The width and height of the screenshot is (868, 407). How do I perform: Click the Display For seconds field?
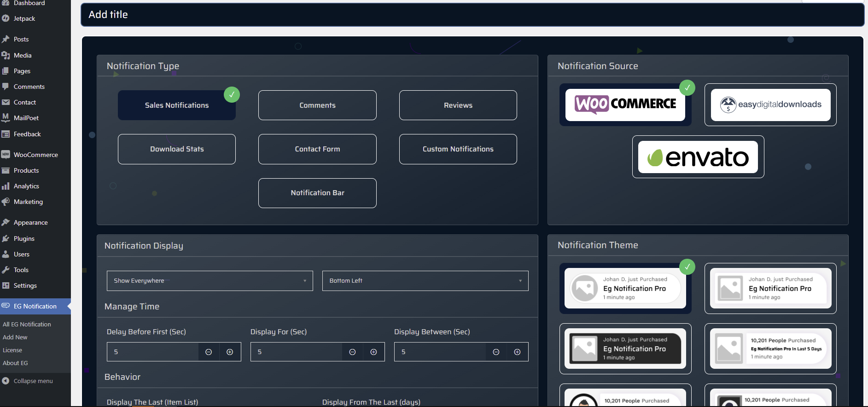pyautogui.click(x=297, y=352)
